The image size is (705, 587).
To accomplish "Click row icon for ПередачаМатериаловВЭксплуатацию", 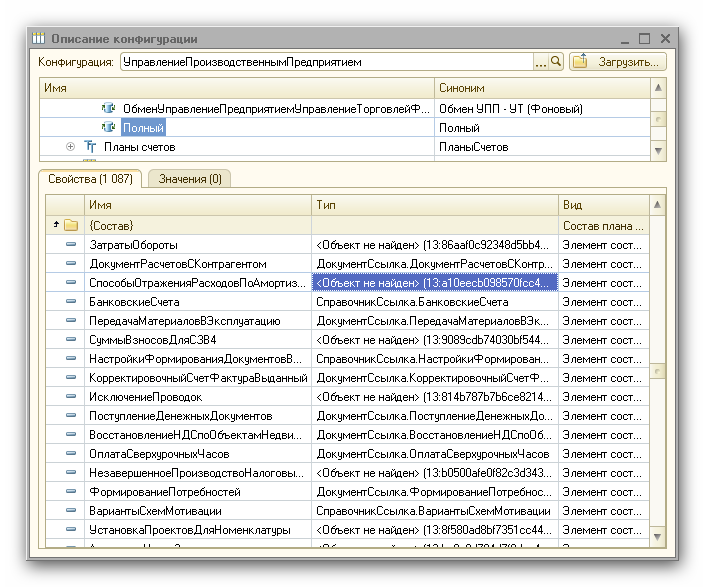I will point(71,320).
